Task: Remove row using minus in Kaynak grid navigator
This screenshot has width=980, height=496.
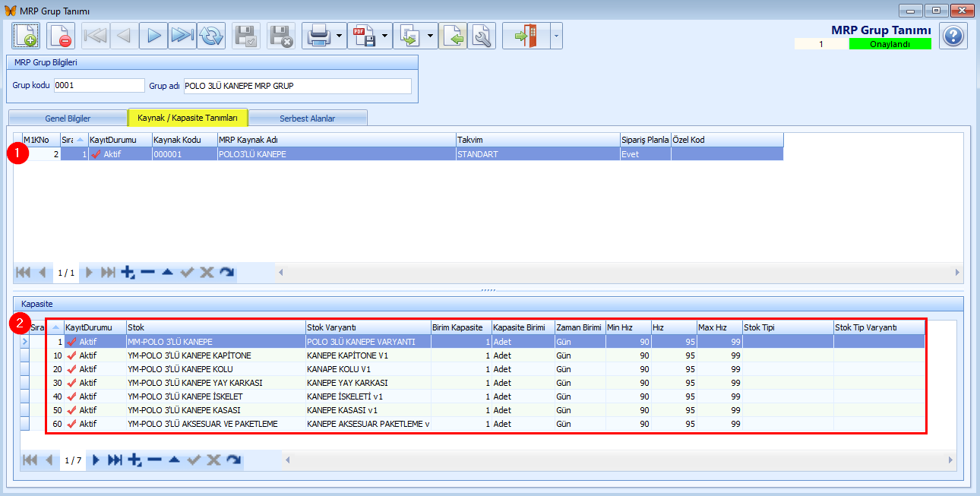Action: click(x=147, y=272)
